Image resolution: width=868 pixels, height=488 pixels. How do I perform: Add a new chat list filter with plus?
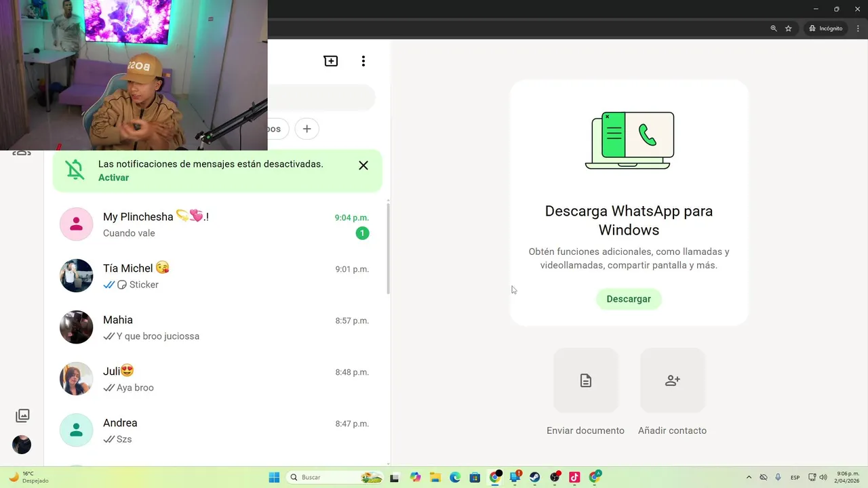click(307, 129)
